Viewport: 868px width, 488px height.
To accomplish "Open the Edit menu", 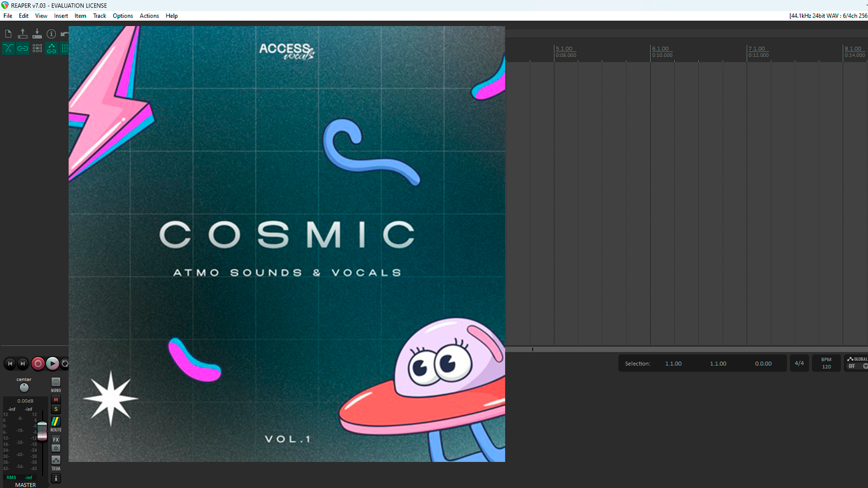I will pyautogui.click(x=24, y=16).
